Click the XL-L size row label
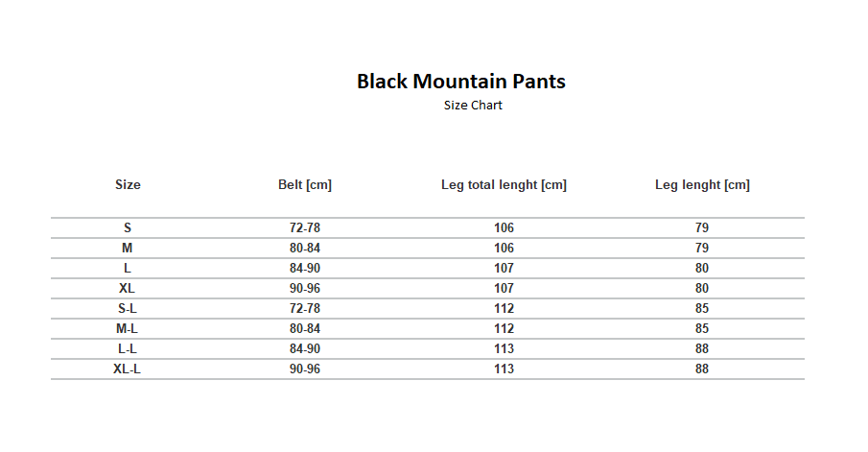The image size is (868, 452). click(128, 369)
